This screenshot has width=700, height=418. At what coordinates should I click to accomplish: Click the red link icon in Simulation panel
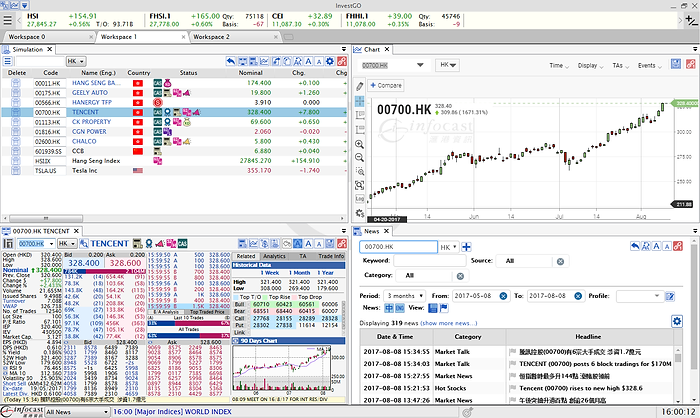342,62
